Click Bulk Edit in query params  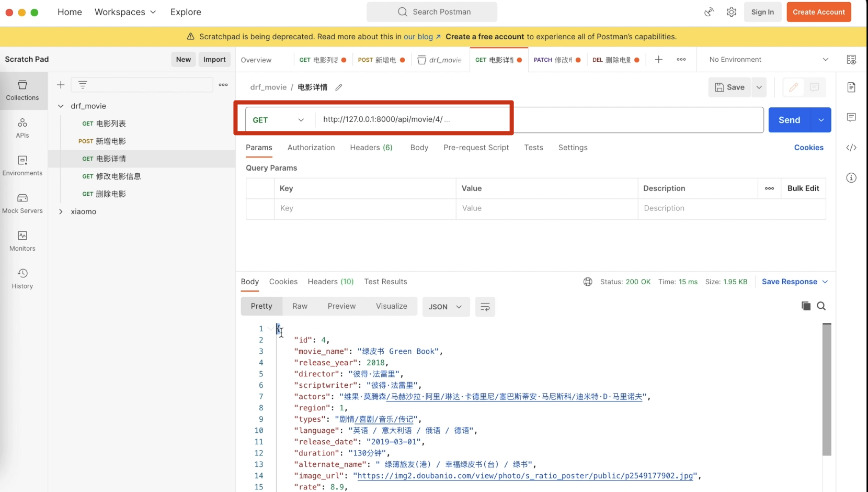click(x=803, y=188)
